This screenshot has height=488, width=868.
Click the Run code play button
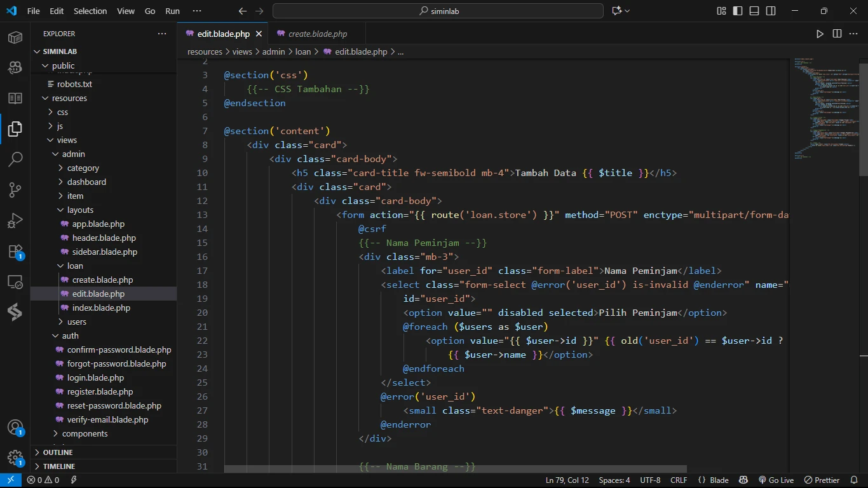820,34
